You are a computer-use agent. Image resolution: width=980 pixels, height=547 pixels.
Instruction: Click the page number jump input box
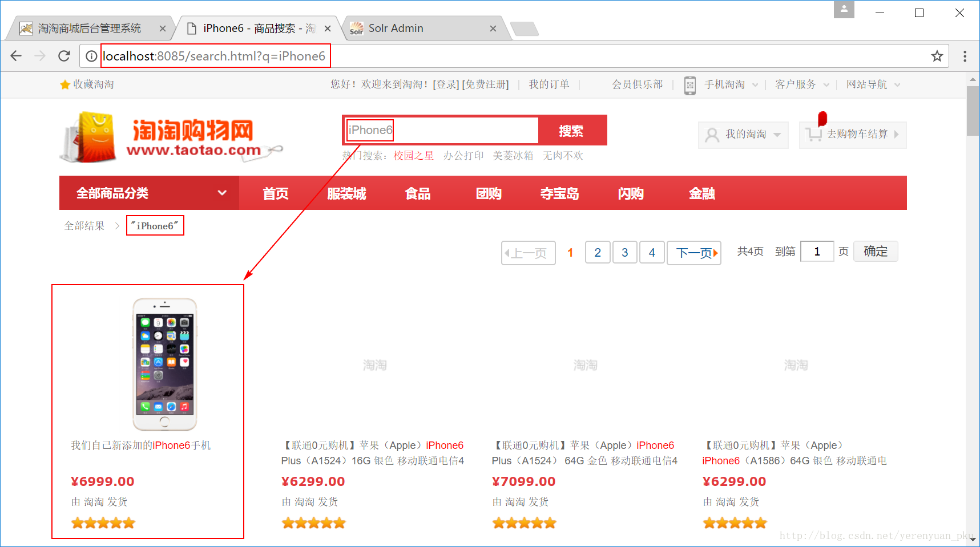click(817, 252)
